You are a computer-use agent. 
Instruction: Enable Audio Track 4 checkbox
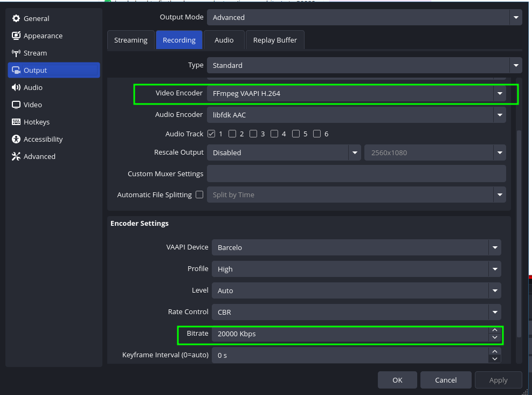(x=274, y=134)
